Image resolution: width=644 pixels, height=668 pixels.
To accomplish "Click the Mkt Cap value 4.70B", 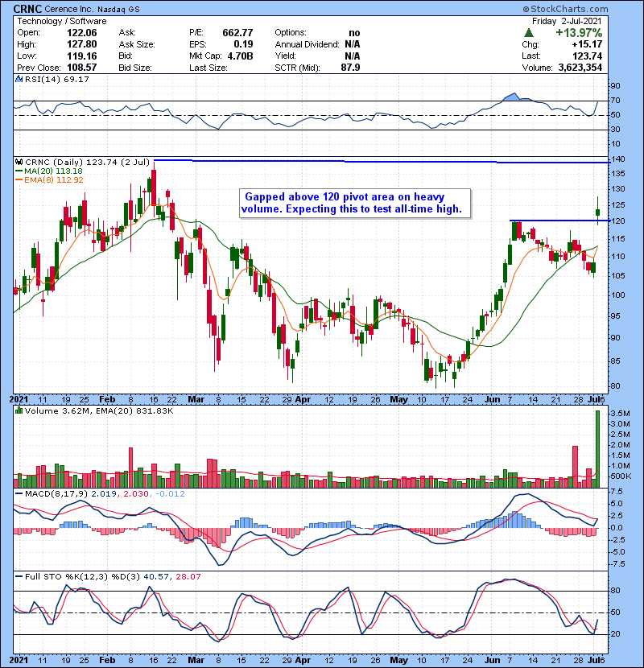I will pos(241,56).
